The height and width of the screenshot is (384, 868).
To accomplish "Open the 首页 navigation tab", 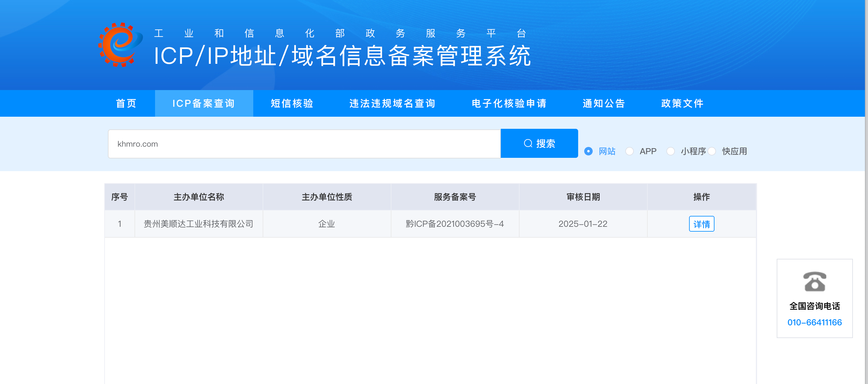I will pos(126,103).
